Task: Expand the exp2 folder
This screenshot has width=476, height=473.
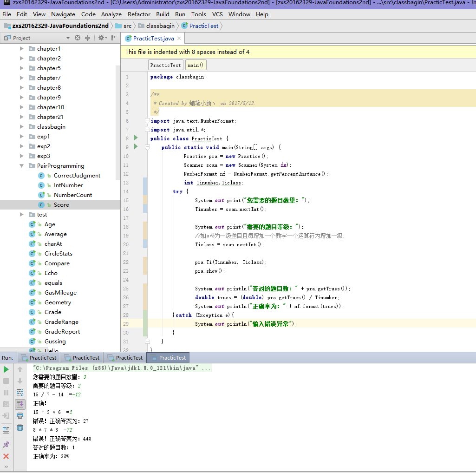Action: pyautogui.click(x=21, y=146)
